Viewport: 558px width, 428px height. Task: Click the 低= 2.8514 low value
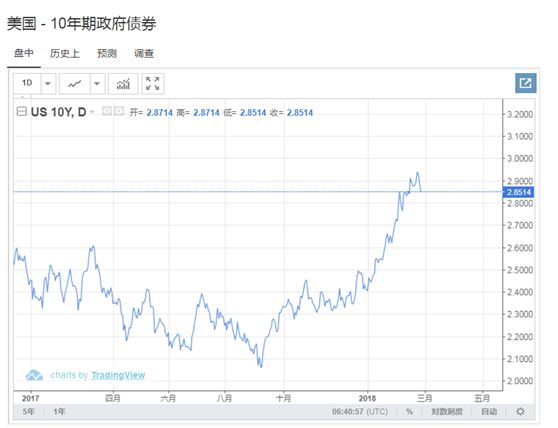(x=244, y=113)
